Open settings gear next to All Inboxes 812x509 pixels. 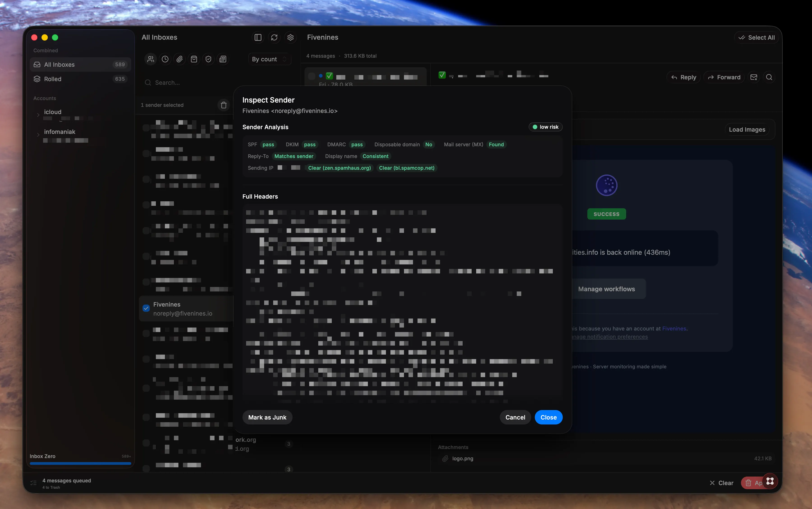(x=290, y=37)
